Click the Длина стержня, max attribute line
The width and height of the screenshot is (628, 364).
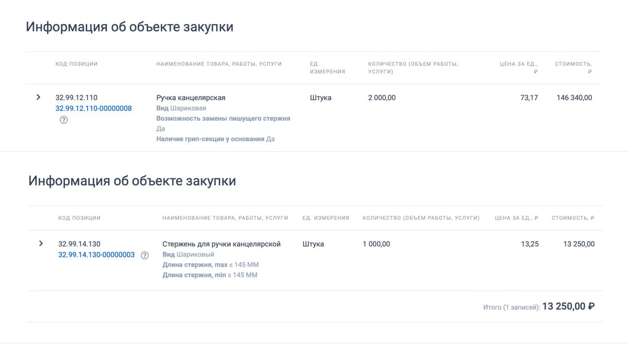(x=210, y=265)
